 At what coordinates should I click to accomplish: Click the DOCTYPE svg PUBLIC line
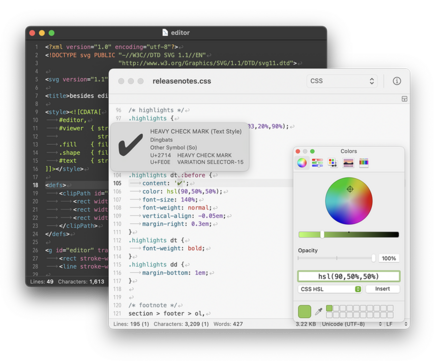125,55
